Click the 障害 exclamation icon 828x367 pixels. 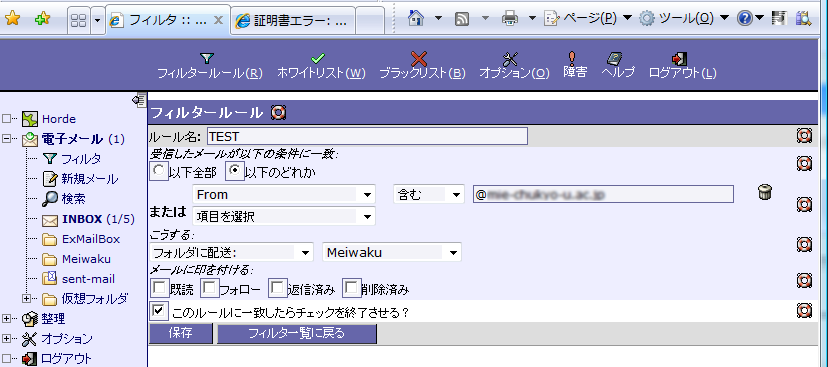(571, 58)
